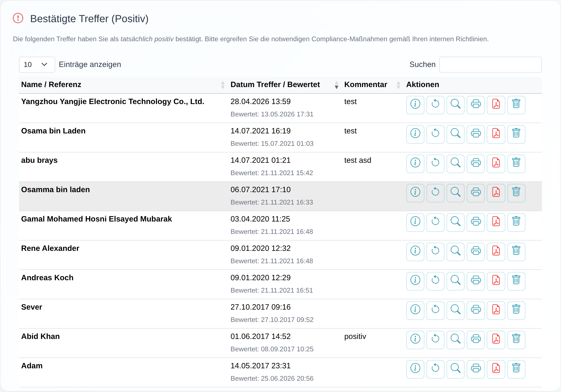561x392 pixels.
Task: Reset evaluation for Yangzhou Yangjie row
Action: pos(435,105)
